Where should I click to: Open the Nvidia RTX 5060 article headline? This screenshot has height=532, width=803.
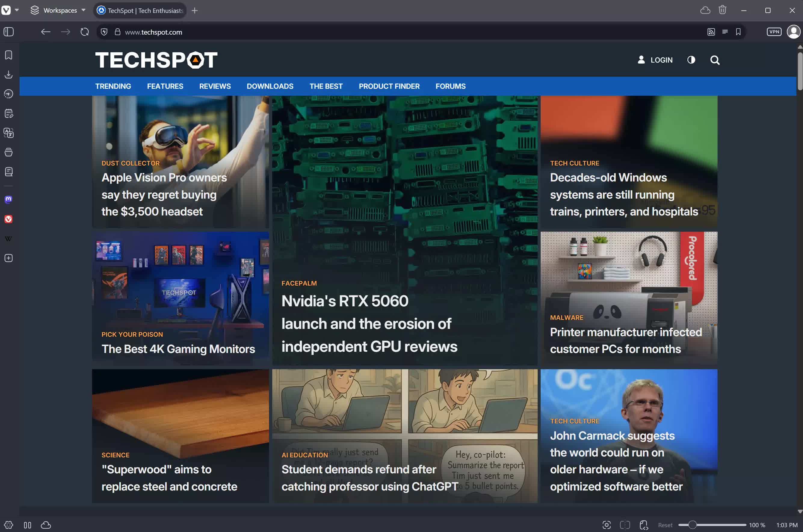(x=369, y=324)
